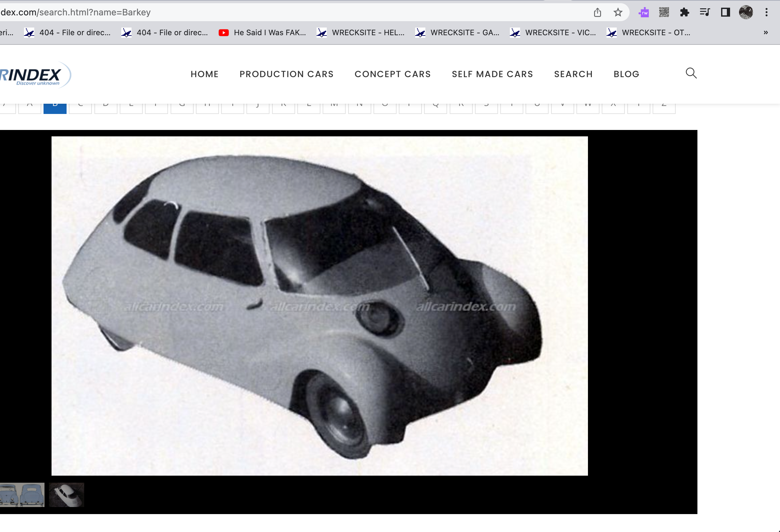
Task: Open the Chrome profile avatar
Action: (746, 12)
